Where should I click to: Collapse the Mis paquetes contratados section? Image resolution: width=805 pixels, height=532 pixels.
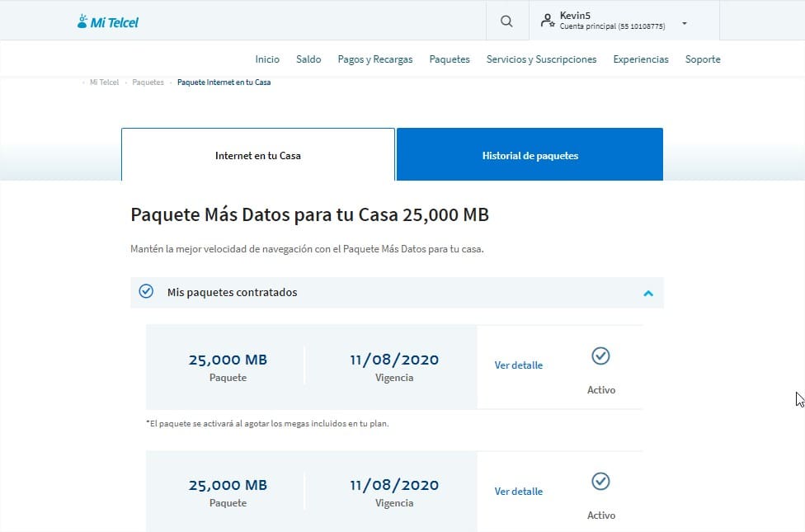click(648, 293)
